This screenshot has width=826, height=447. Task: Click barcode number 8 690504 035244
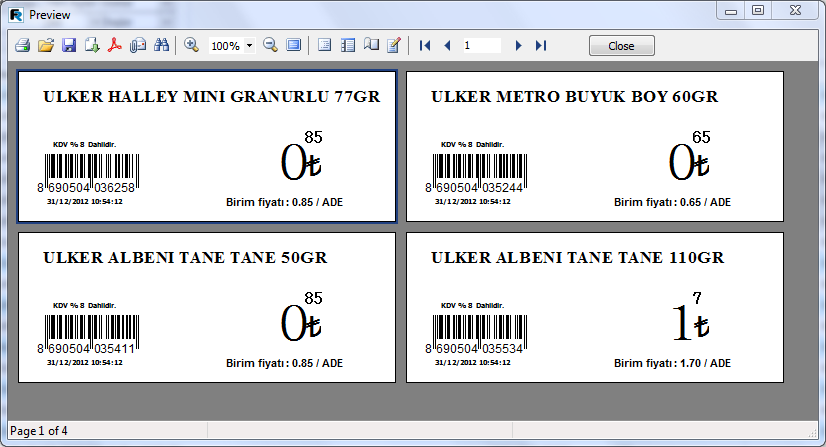point(474,188)
